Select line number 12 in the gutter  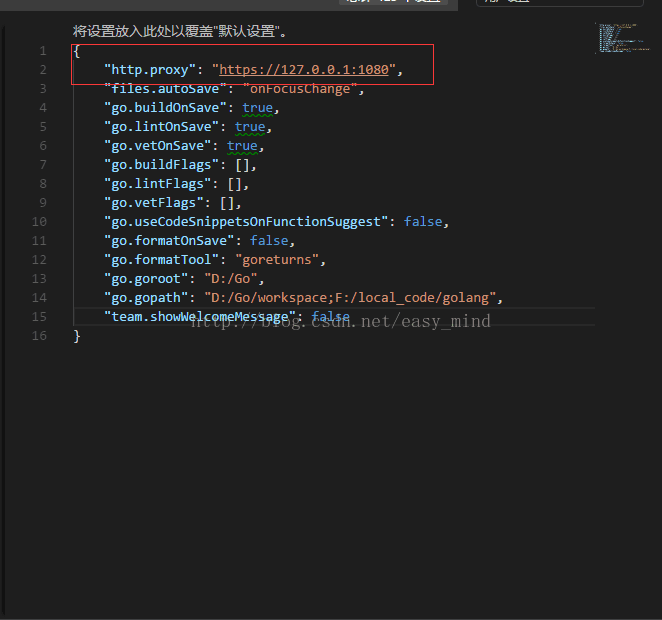[39, 260]
